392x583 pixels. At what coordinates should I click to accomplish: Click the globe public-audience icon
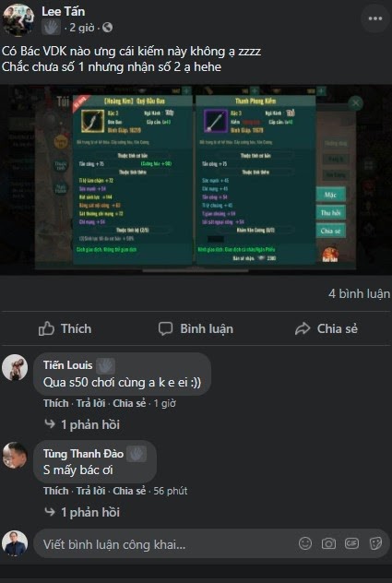[x=107, y=28]
